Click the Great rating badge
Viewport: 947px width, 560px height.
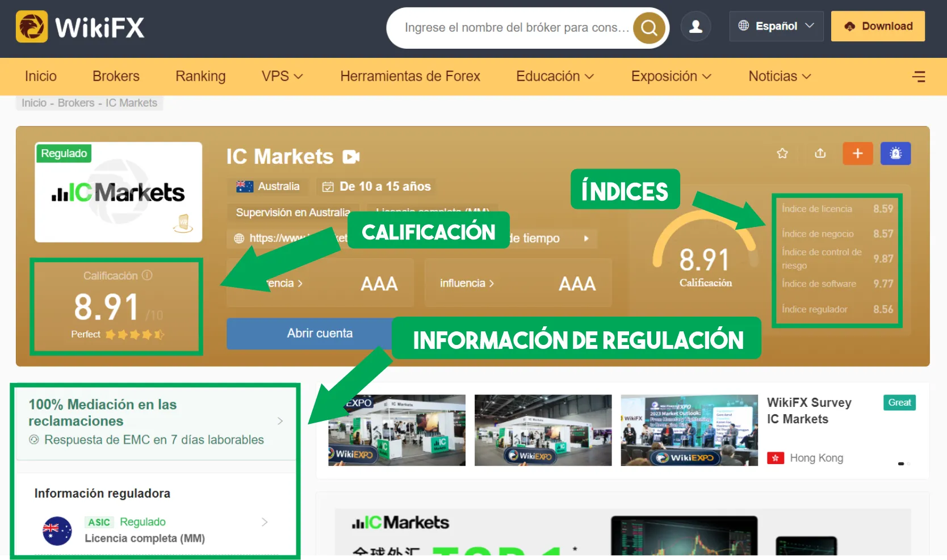(x=899, y=402)
